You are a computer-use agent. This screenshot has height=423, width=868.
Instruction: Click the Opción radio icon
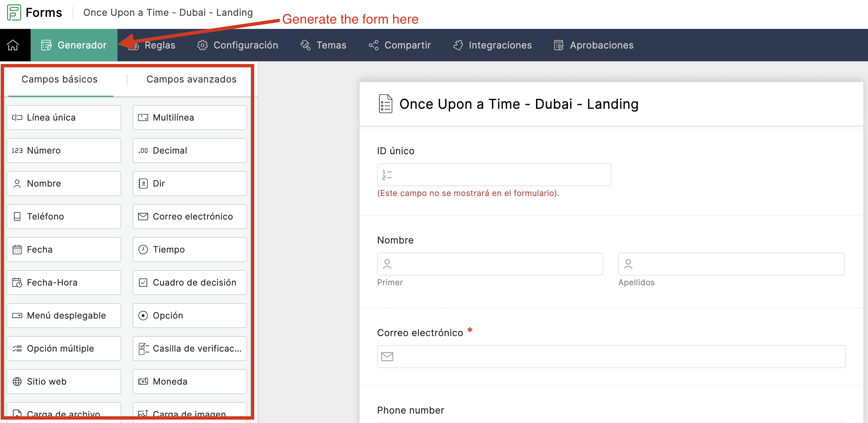pyautogui.click(x=143, y=316)
